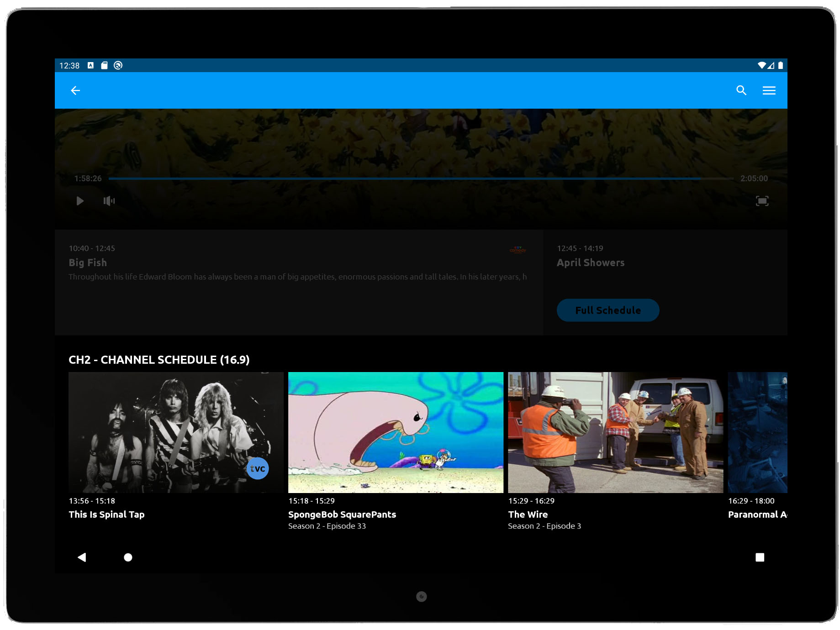Tap the Paranormal A title text
Image resolution: width=840 pixels, height=630 pixels.
757,514
